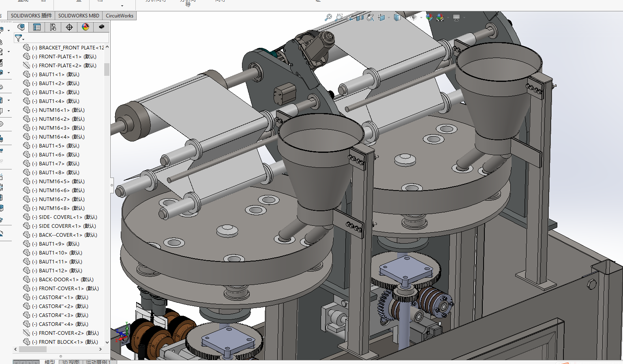
Task: Open the DimXpertManager crosshair tab
Action: coord(69,27)
